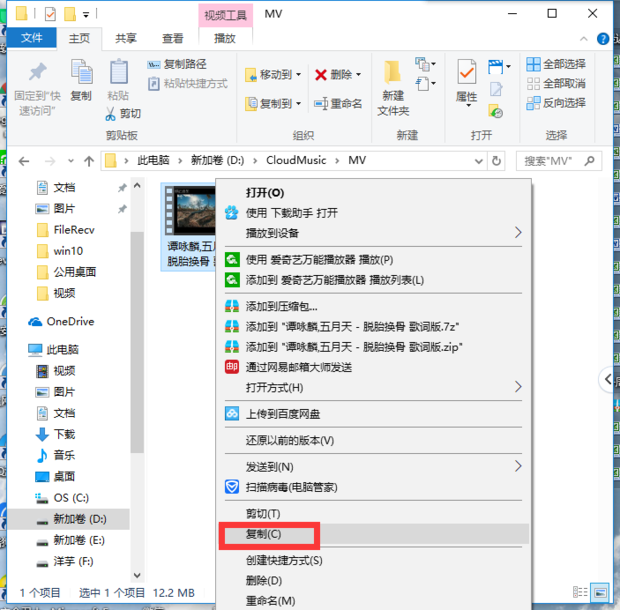Click the 剪切 scissors button in ribbon

click(123, 114)
